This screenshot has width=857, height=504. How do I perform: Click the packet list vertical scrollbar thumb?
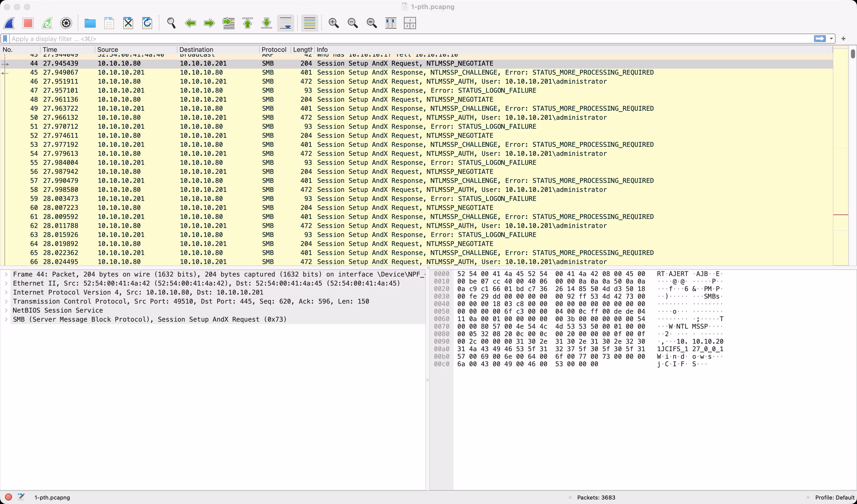pyautogui.click(x=853, y=54)
